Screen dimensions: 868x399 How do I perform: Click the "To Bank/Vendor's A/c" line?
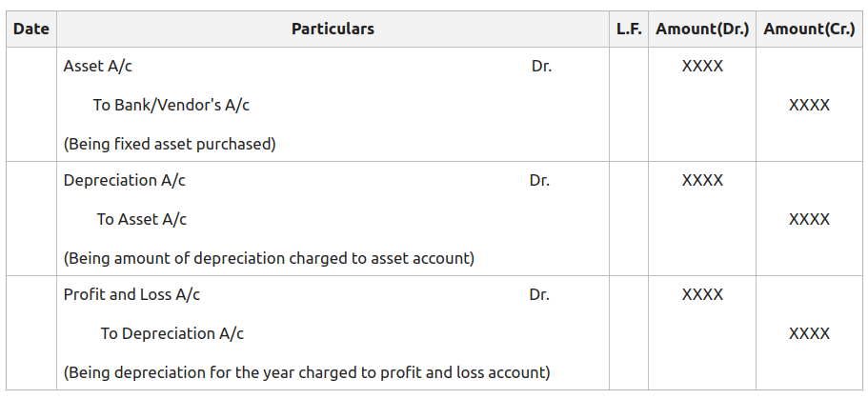[x=171, y=105]
